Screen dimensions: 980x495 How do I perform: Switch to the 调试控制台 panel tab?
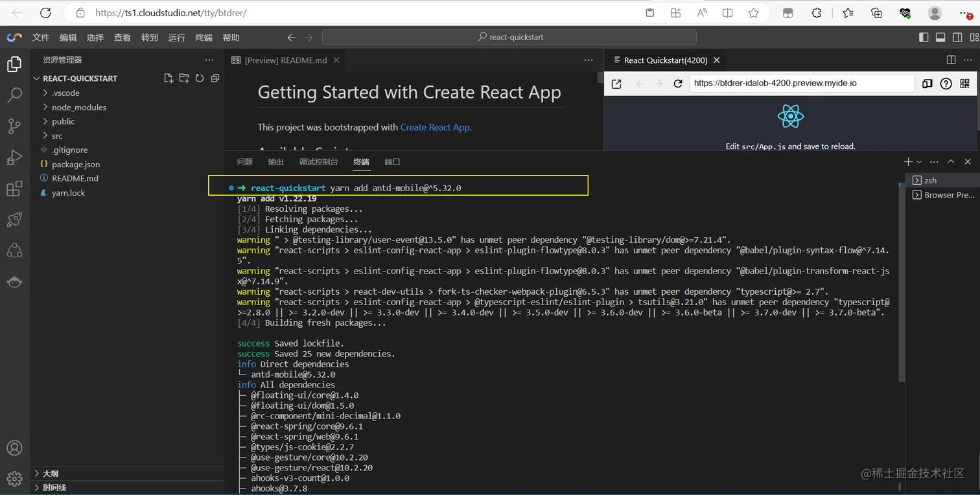pyautogui.click(x=318, y=162)
